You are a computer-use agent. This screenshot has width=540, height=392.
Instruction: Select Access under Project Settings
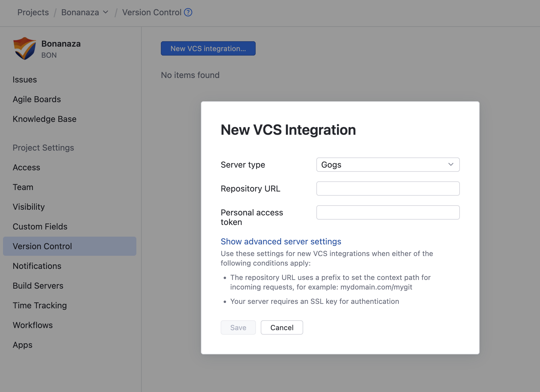[26, 168]
